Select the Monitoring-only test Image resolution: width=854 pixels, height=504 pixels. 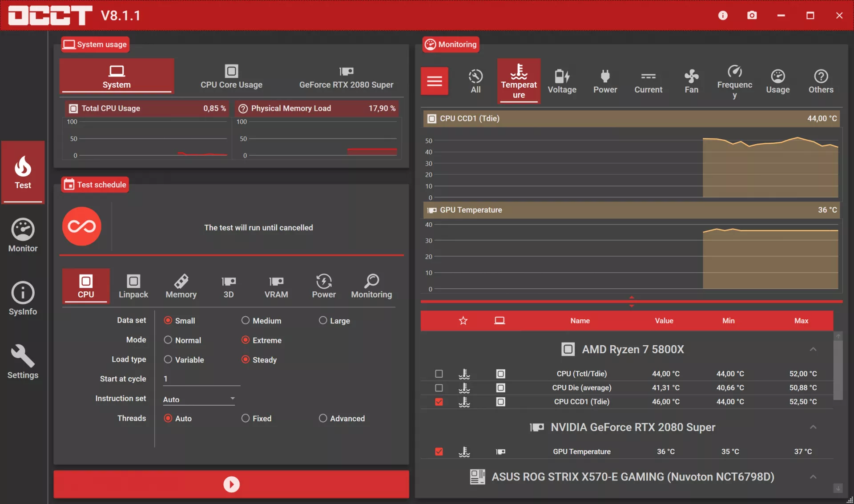point(371,286)
